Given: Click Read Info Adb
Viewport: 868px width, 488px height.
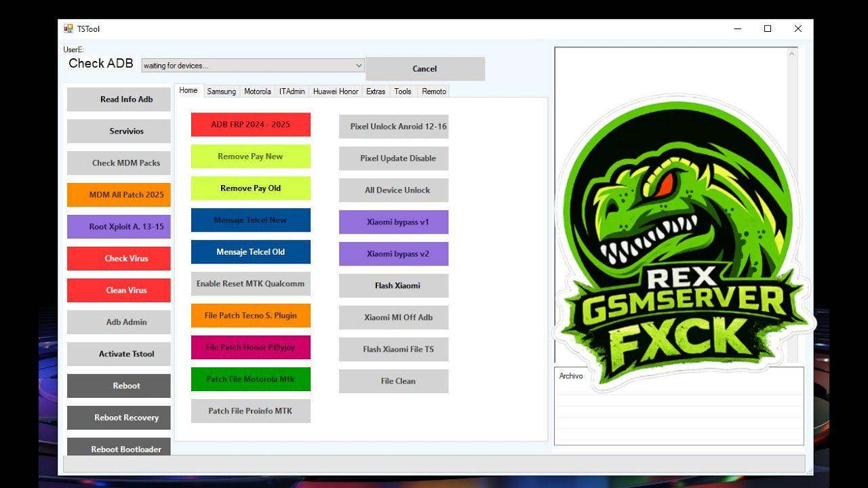Looking at the screenshot, I should (x=119, y=99).
